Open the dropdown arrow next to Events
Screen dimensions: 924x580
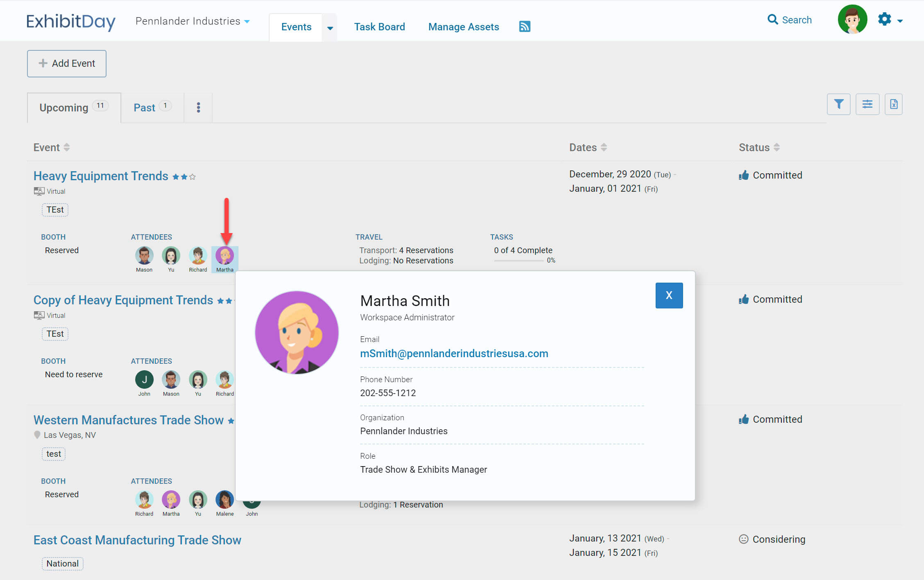(x=330, y=28)
